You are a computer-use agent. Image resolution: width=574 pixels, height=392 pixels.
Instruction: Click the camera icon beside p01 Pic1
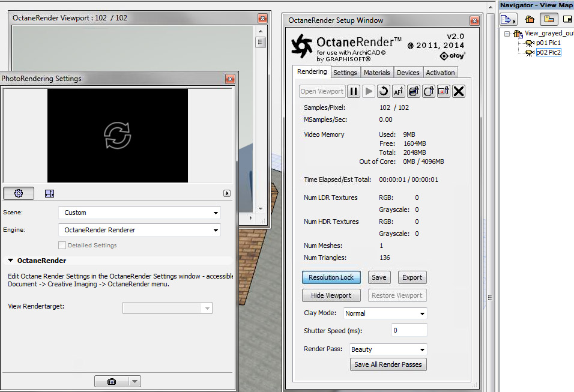(x=530, y=43)
